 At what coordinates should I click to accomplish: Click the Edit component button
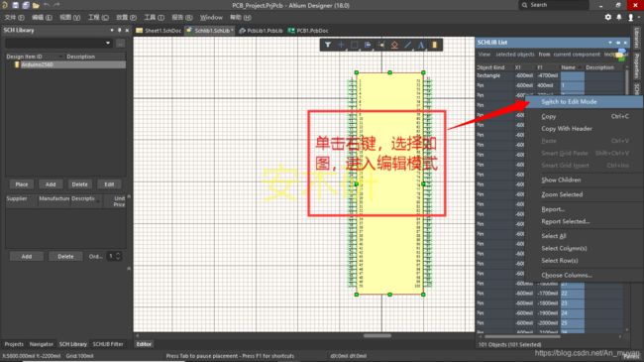pos(109,184)
